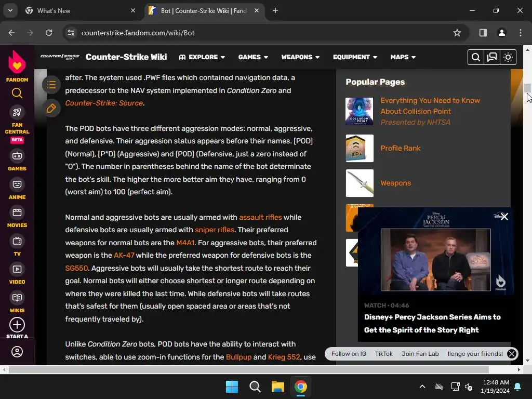Screen dimensions: 532x399
Task: Reload the page
Action: [x=49, y=33]
